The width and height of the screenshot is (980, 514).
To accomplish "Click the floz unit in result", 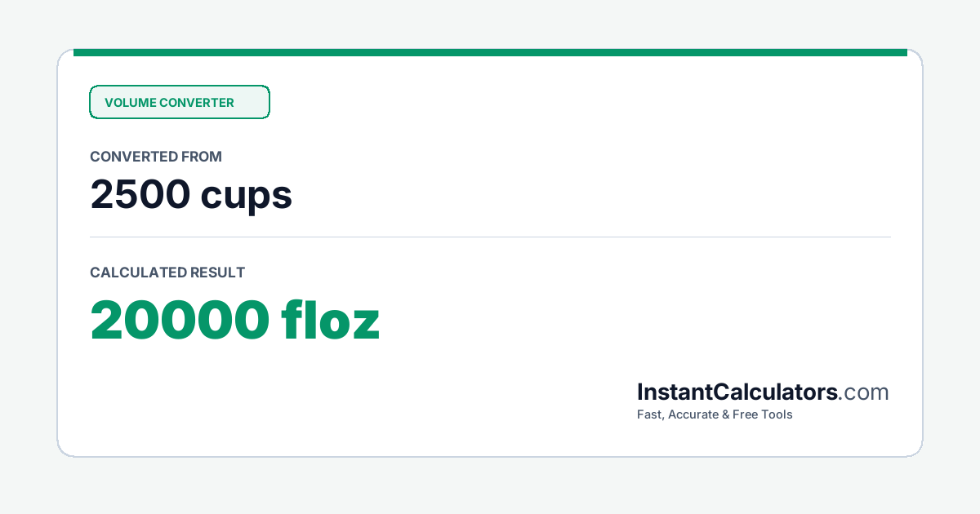I will [331, 320].
